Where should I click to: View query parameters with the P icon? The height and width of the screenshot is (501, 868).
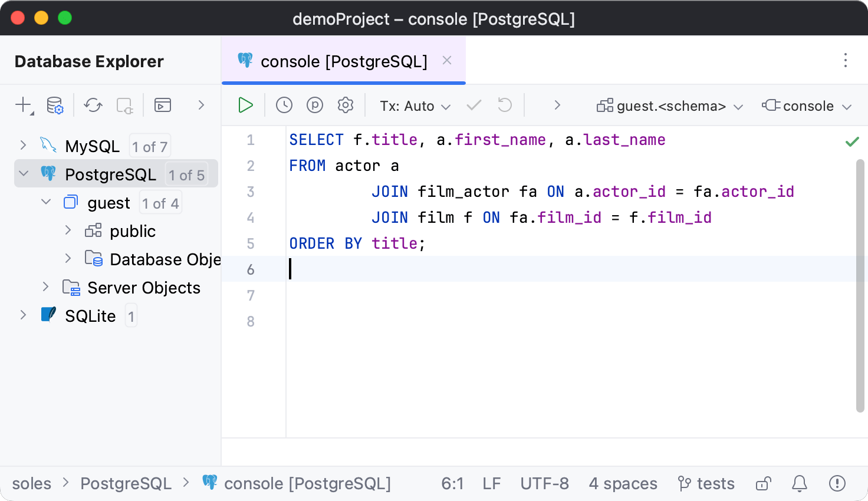click(314, 105)
